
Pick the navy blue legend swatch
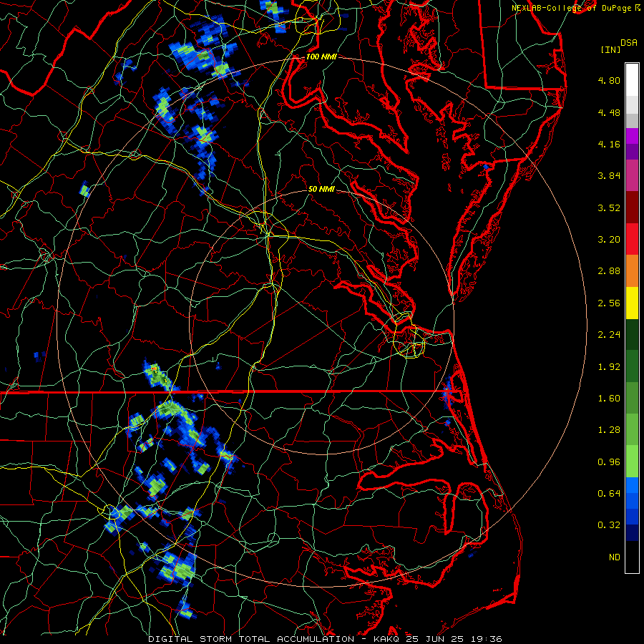click(x=632, y=532)
